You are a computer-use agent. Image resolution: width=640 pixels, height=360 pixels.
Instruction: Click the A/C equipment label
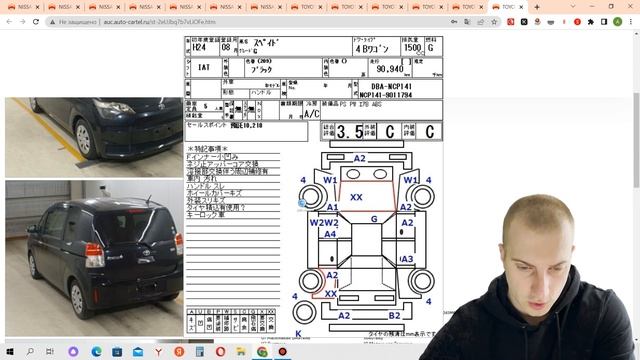coord(311,114)
